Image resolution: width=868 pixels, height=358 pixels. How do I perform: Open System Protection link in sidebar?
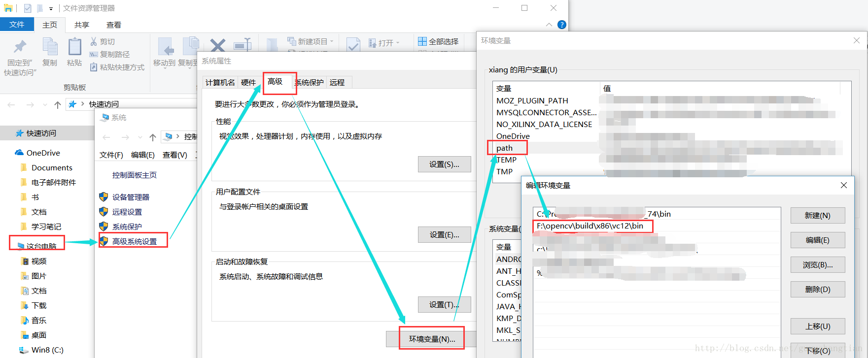click(x=121, y=227)
